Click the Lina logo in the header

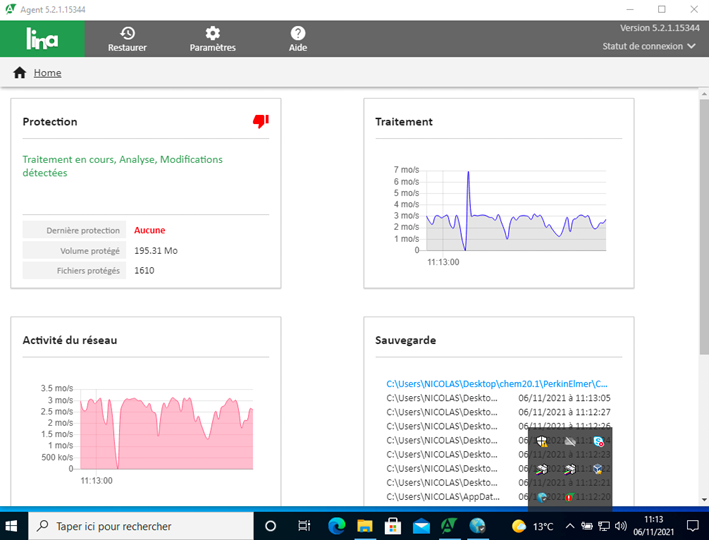tap(42, 39)
